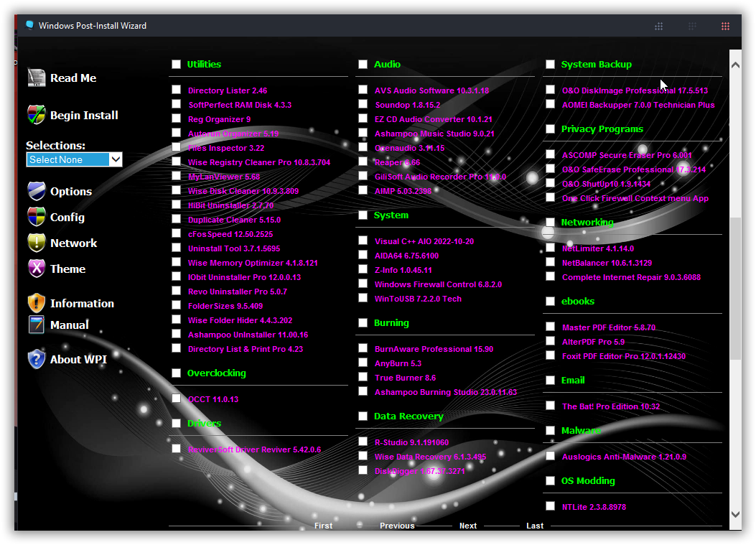Screen dimensions: 756x545
Task: Tick the Reg Organizer 9 checkbox
Action: (x=177, y=118)
